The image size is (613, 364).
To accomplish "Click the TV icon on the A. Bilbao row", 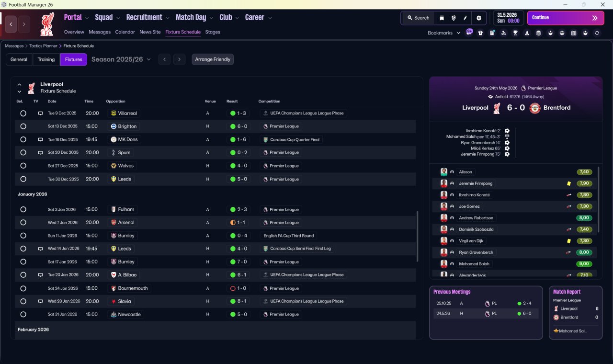I will [41, 275].
